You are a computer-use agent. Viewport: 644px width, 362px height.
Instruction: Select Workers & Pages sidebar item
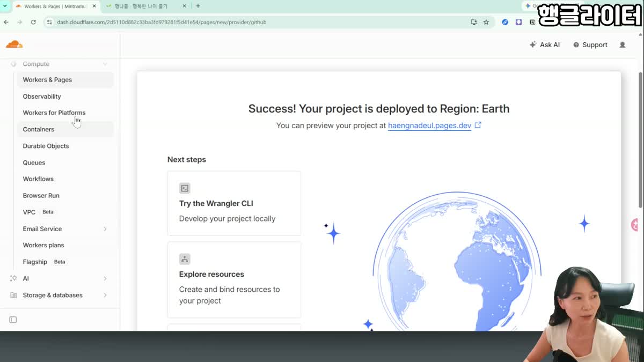point(65,80)
